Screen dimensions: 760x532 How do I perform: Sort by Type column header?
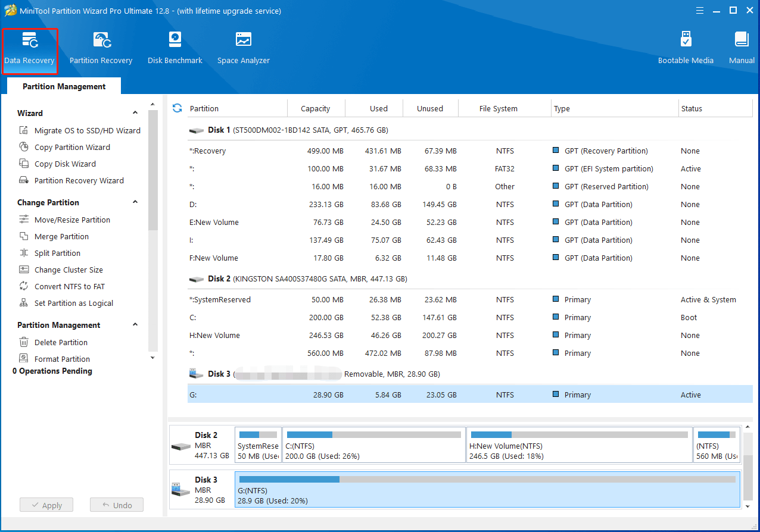pos(615,108)
